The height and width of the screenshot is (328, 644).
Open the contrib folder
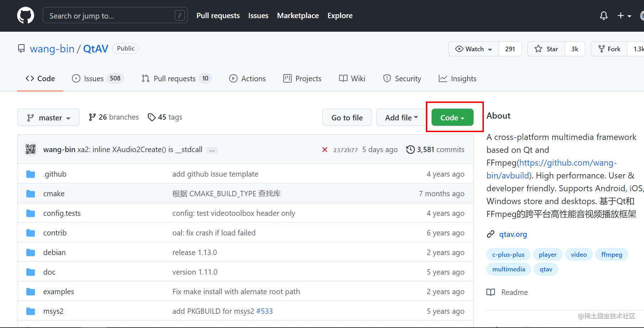pyautogui.click(x=55, y=233)
